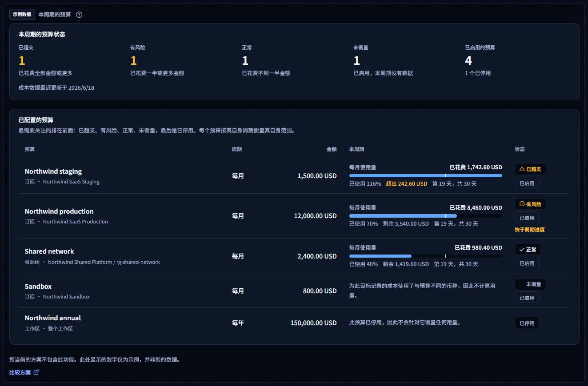This screenshot has height=386, width=588.
Task: Click the 1,500.00 USD amount
Action: pyautogui.click(x=317, y=176)
